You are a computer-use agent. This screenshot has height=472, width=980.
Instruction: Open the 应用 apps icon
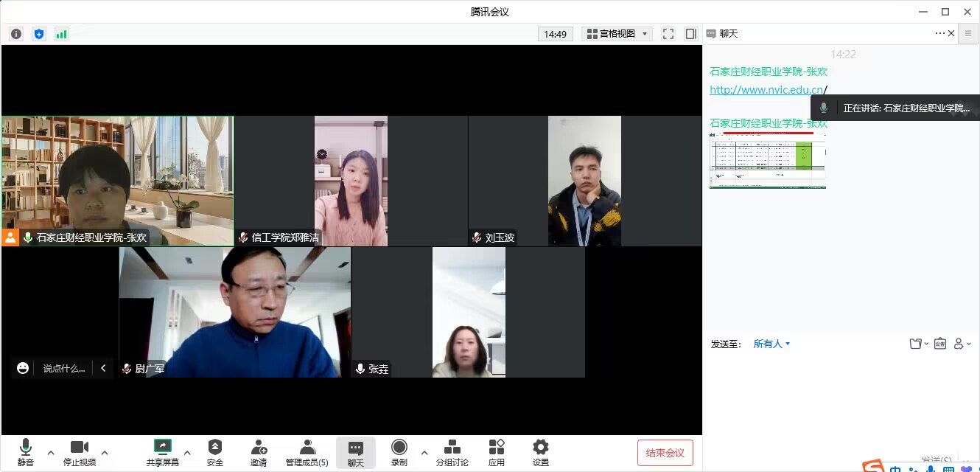(x=497, y=452)
